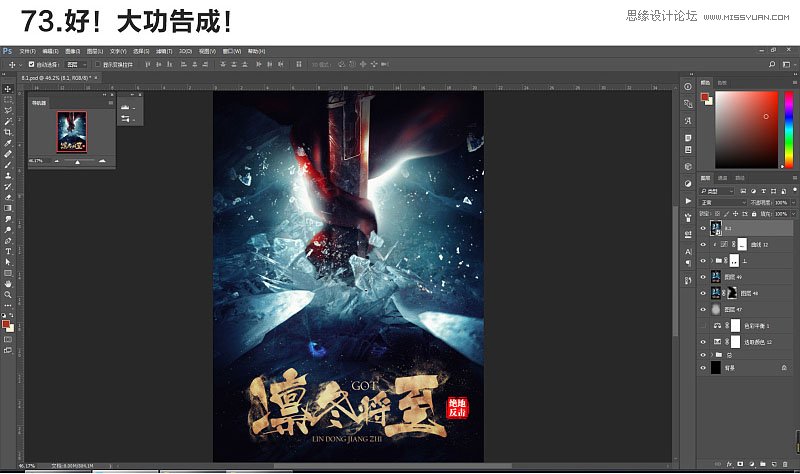
Task: Select the Pen tool
Action: point(8,240)
